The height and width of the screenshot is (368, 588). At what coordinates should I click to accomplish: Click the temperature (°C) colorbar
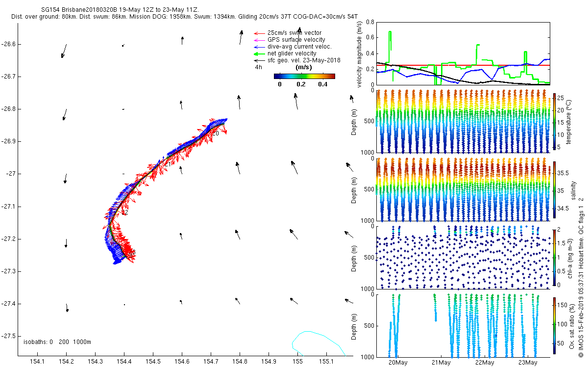pos(554,121)
